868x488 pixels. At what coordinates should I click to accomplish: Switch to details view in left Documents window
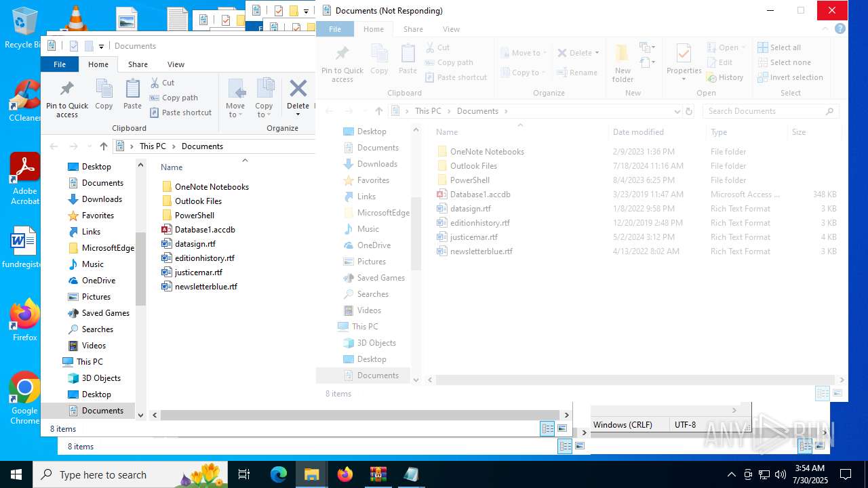click(547, 428)
